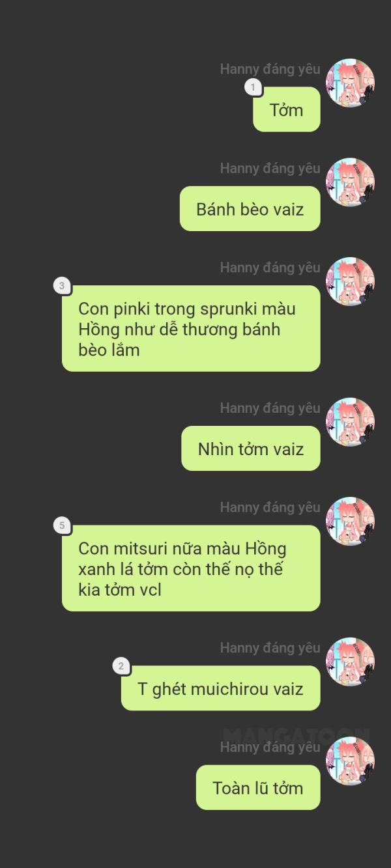Screen dimensions: 391x868
Task: Select the 'Tởm' chat bubble
Action: click(287, 109)
